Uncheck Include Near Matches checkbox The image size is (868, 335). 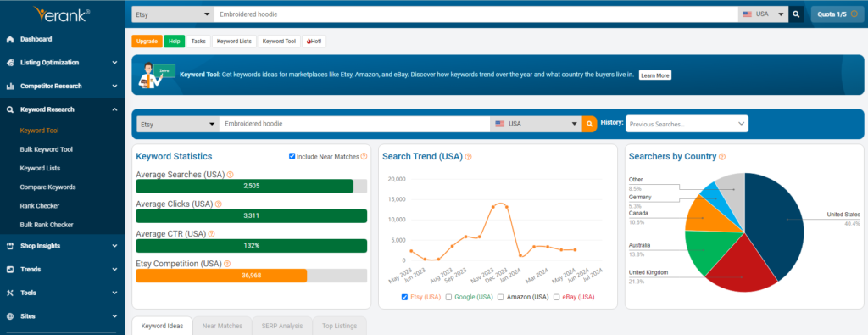pyautogui.click(x=292, y=157)
